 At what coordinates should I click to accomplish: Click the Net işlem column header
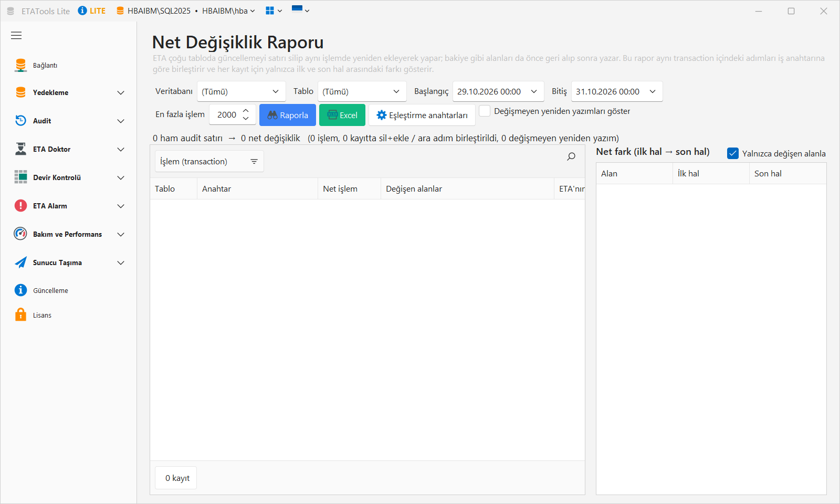[349, 188]
